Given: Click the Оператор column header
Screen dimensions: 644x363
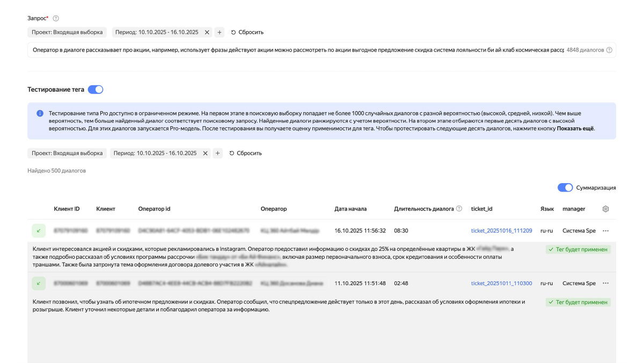Looking at the screenshot, I should click(x=274, y=209).
